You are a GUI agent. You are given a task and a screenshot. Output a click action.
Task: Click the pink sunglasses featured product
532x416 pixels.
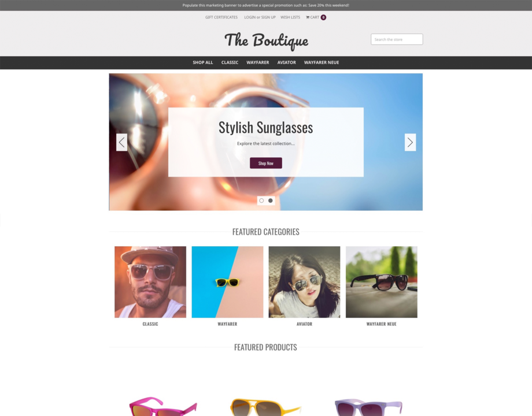click(163, 406)
